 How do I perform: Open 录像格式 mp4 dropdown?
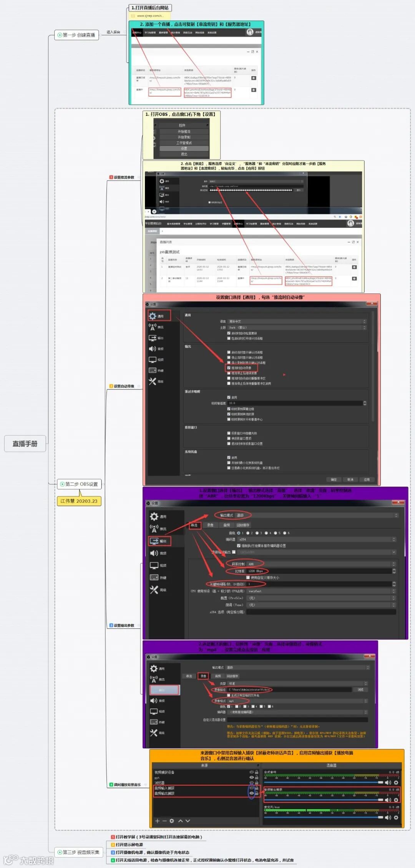click(297, 701)
